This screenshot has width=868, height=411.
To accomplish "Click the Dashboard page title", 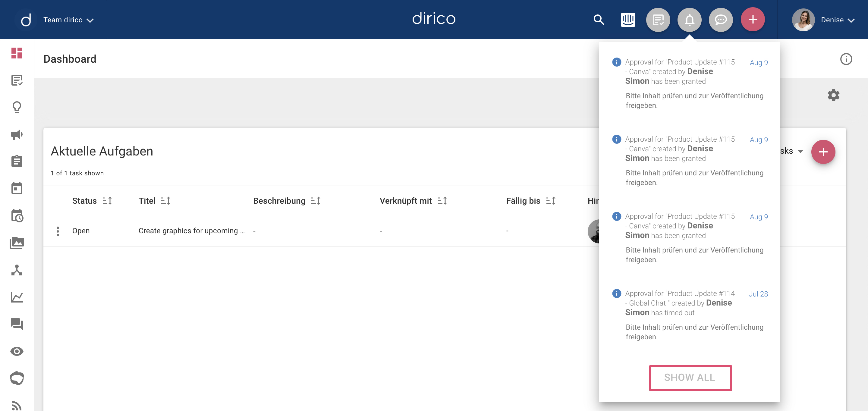I will coord(70,59).
